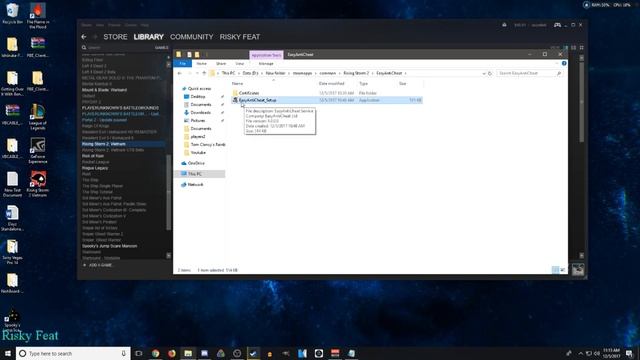Switch Steam library to grid view icon

click(x=581, y=48)
